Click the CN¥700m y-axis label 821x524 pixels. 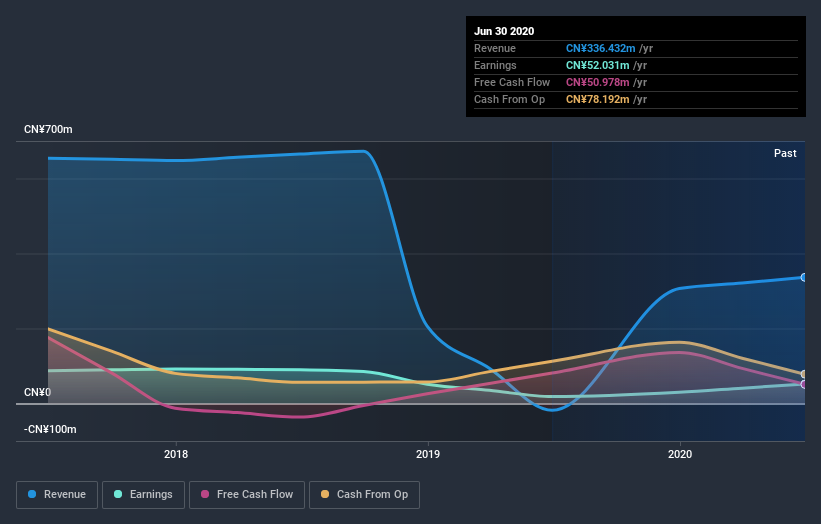(48, 129)
